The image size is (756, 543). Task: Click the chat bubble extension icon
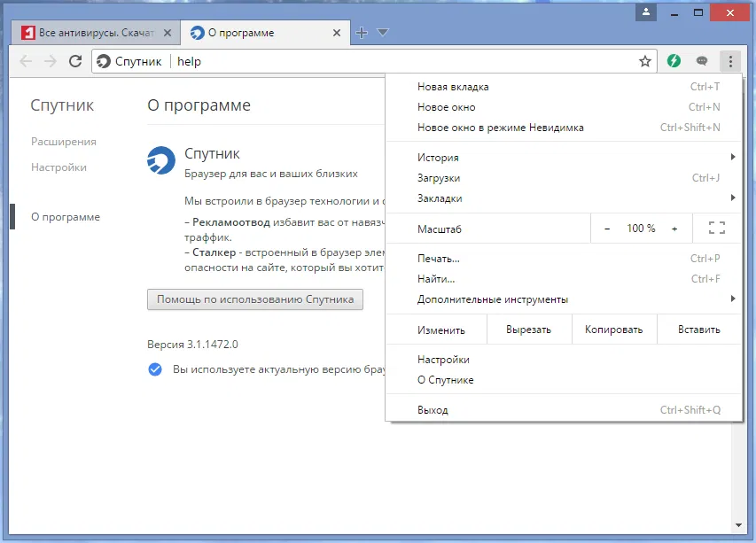coord(702,61)
